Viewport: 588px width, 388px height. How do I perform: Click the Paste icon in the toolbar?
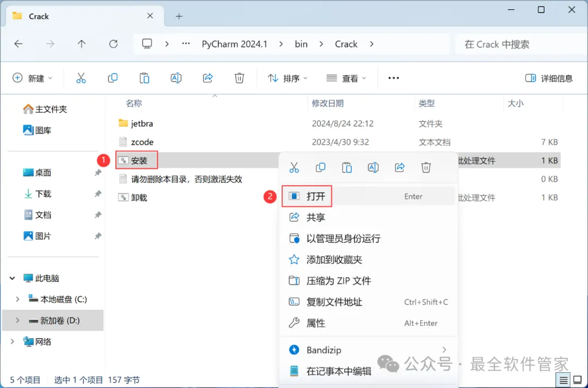[144, 78]
